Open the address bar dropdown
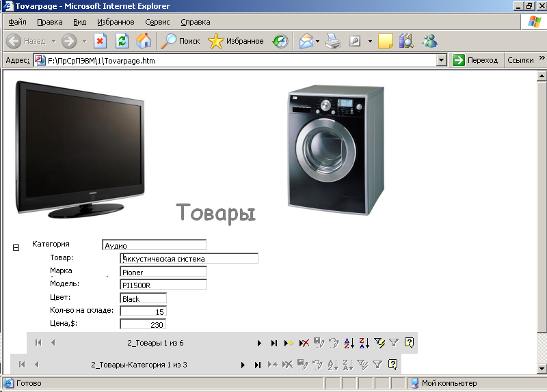The width and height of the screenshot is (547, 392). [442, 60]
